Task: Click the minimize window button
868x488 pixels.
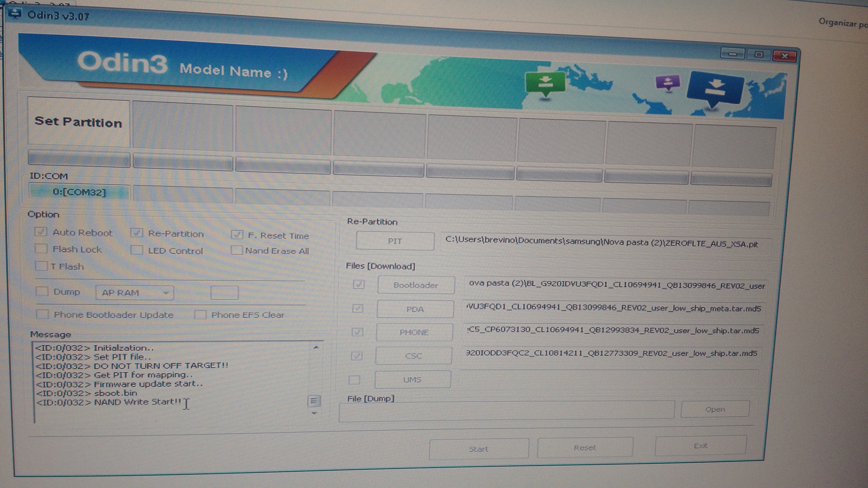Action: (733, 54)
